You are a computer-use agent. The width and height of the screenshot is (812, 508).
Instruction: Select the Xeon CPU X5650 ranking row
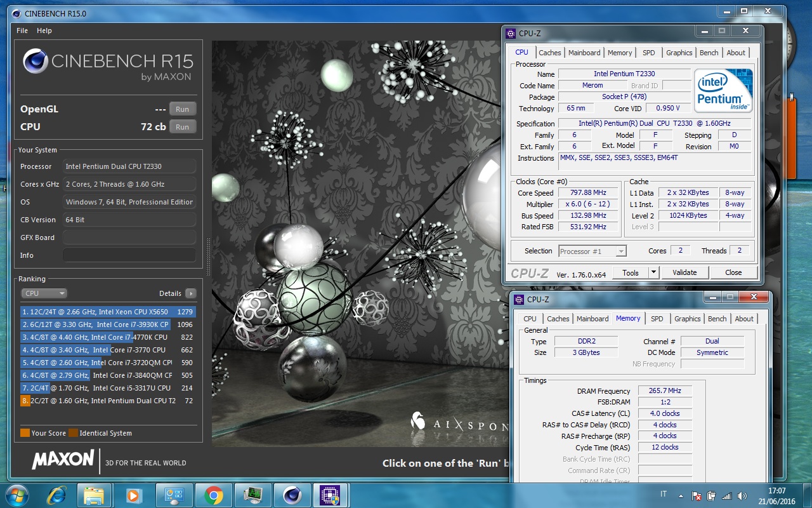pyautogui.click(x=108, y=312)
